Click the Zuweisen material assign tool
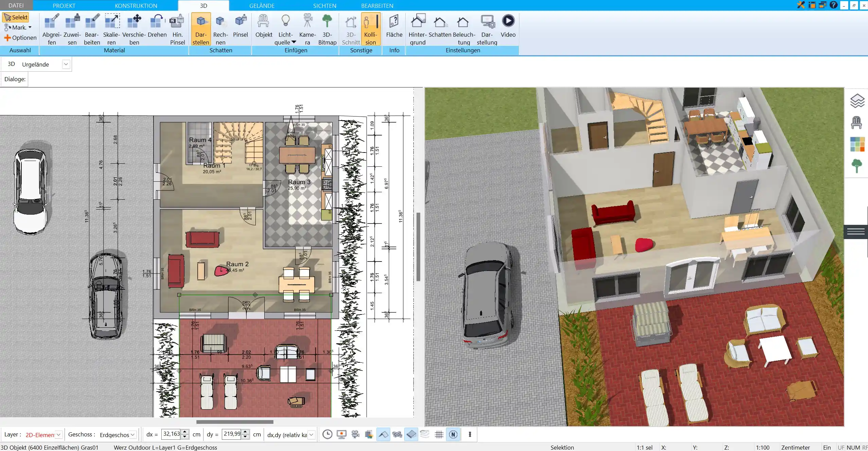This screenshot has width=868, height=451. coord(72,29)
